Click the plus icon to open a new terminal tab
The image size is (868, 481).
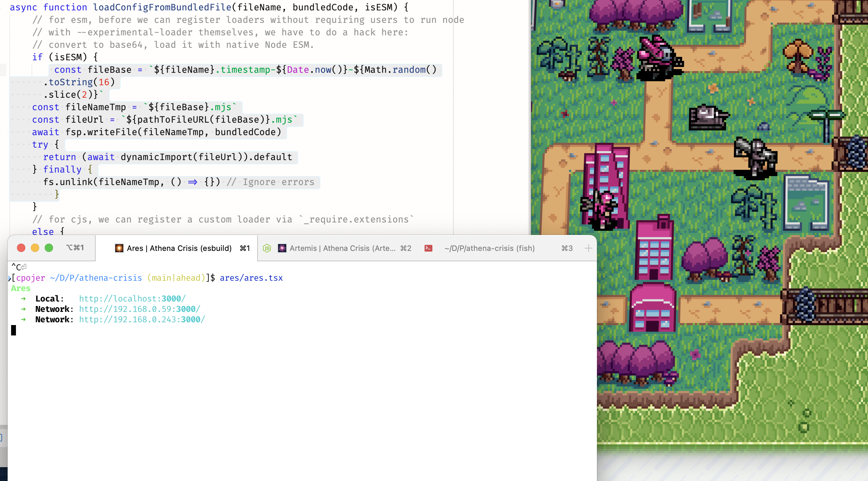pyautogui.click(x=589, y=248)
